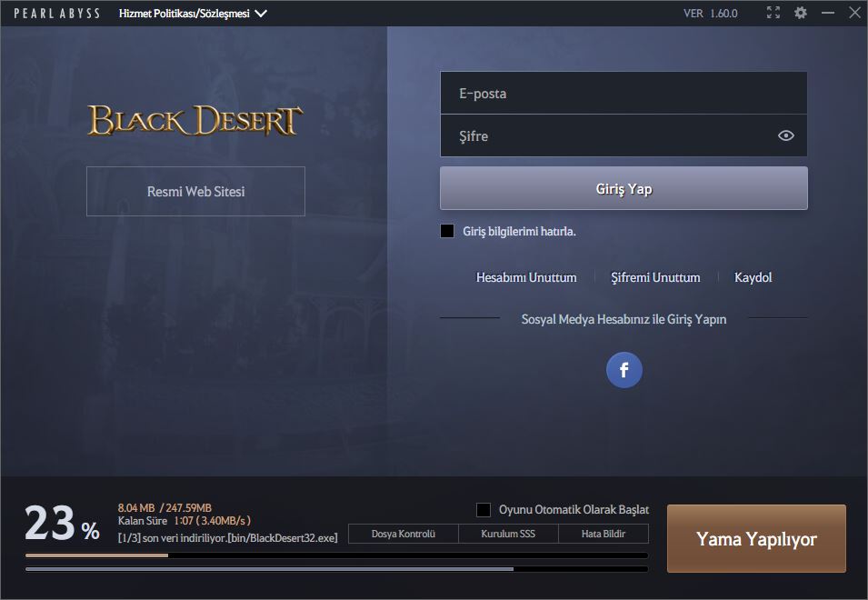Open the Kaydol registration link

tap(753, 277)
